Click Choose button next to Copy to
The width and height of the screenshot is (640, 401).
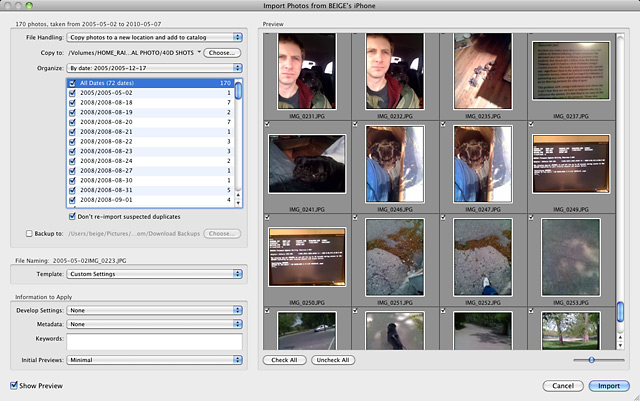point(222,53)
